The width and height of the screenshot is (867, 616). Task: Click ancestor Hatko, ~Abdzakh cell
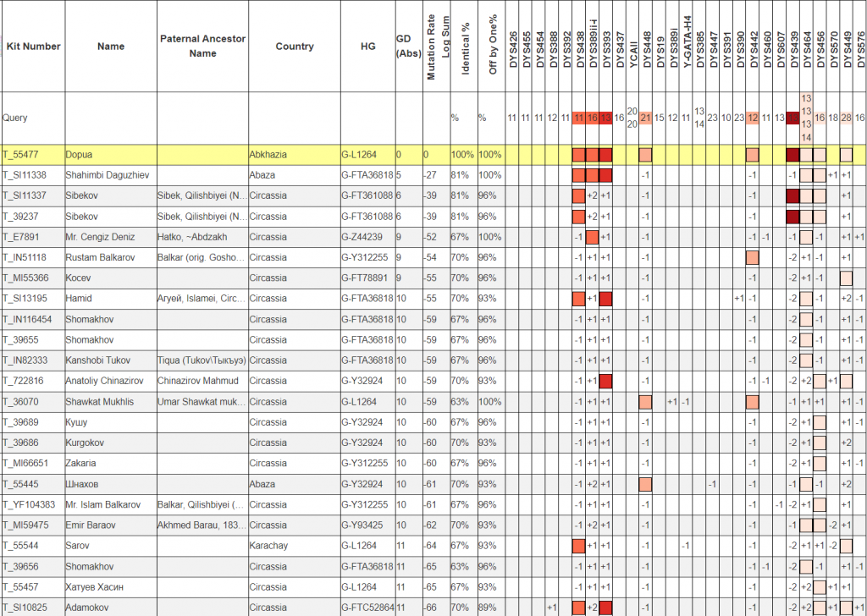click(x=202, y=237)
